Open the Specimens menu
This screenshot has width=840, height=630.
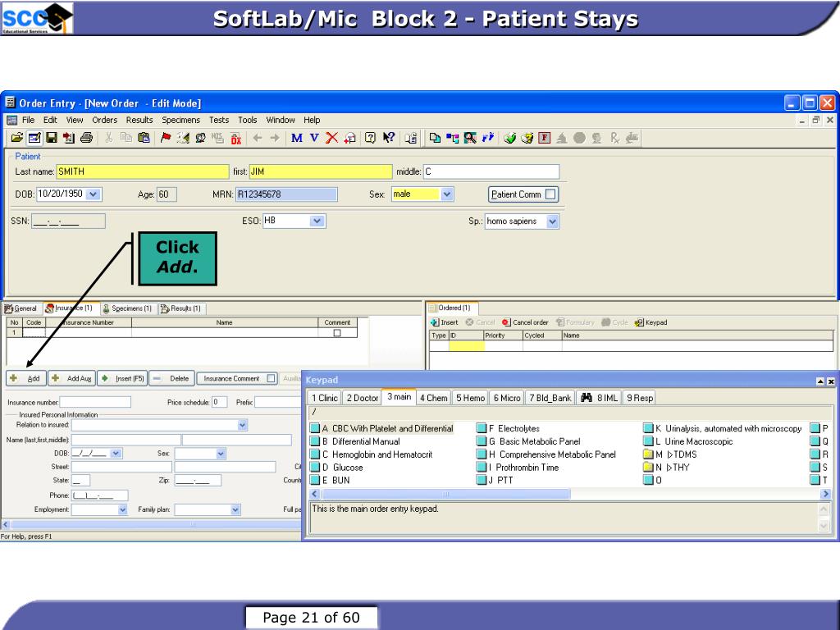point(181,120)
